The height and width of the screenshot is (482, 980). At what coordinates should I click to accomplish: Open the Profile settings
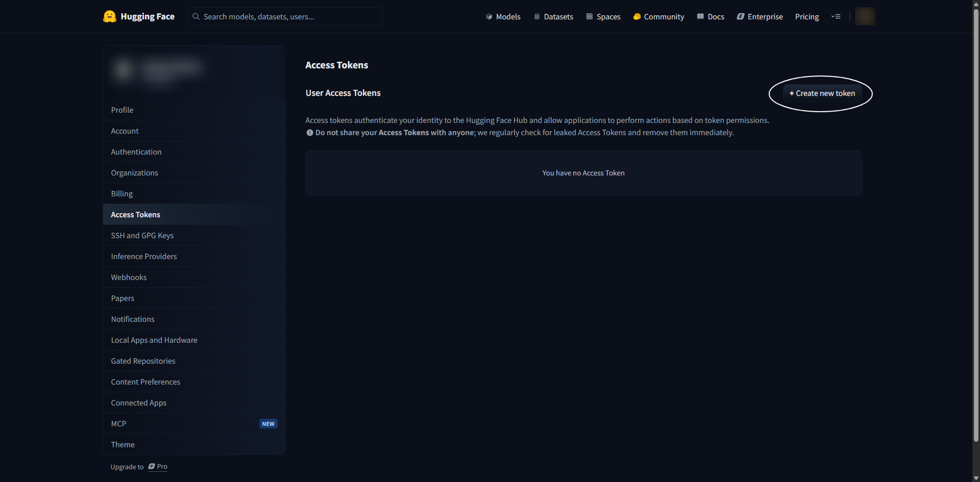point(194,110)
